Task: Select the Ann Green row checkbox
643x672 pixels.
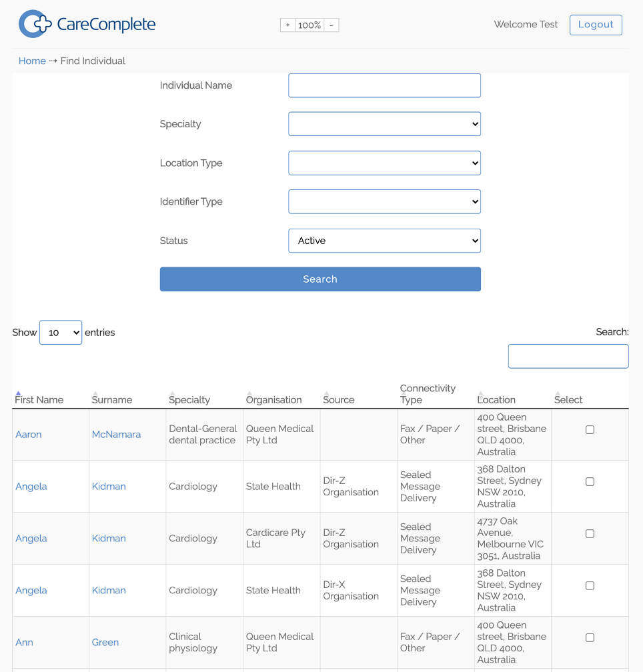Action: pyautogui.click(x=590, y=637)
